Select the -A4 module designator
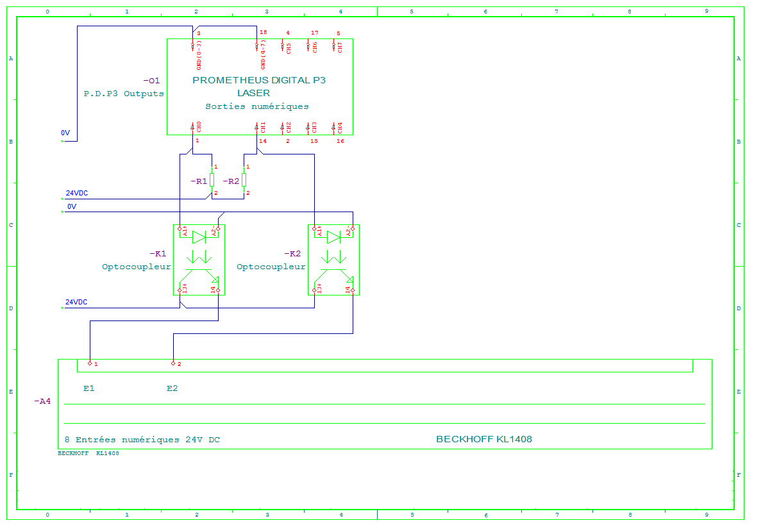Image resolution: width=763 pixels, height=532 pixels. coord(42,401)
